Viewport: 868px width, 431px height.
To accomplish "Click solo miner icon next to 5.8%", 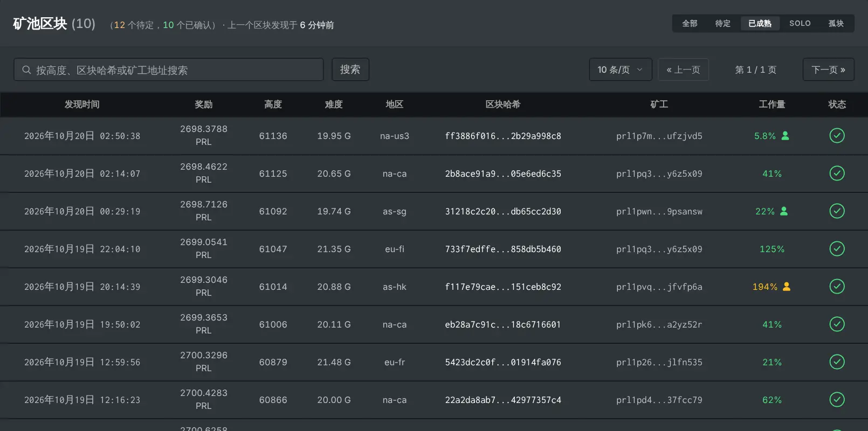I will coord(785,136).
